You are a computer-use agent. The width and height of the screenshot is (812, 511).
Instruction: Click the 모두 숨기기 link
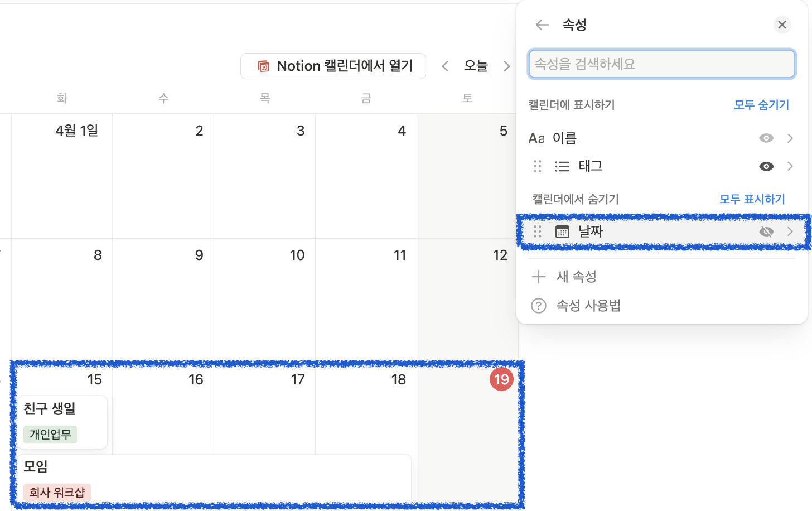pyautogui.click(x=761, y=104)
